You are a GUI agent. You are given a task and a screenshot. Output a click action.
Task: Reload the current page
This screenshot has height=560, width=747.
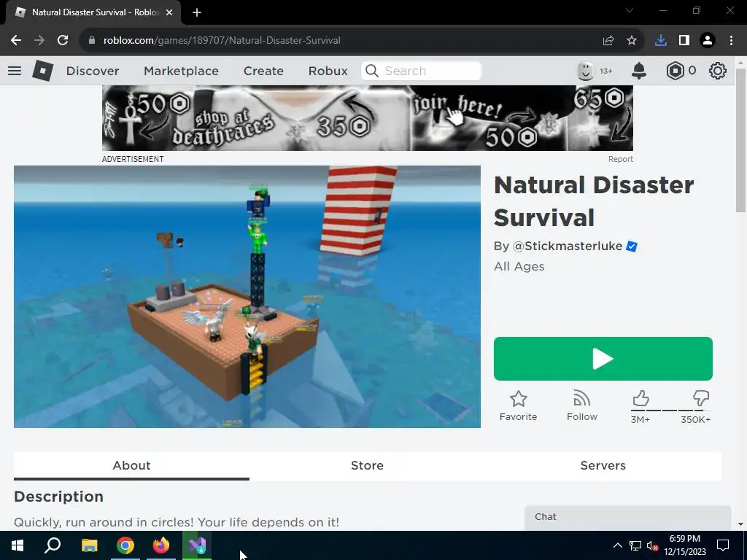pyautogui.click(x=63, y=41)
